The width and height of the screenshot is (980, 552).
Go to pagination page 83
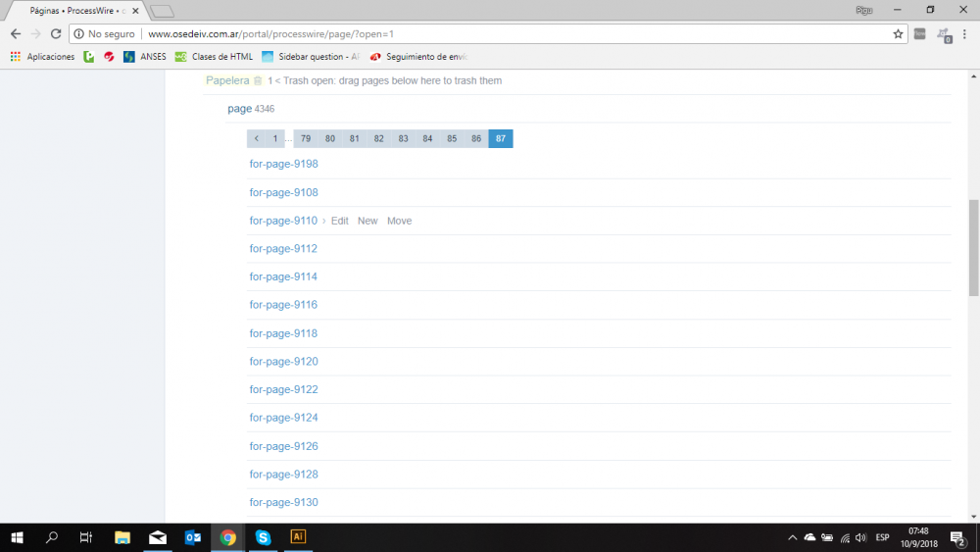click(403, 139)
